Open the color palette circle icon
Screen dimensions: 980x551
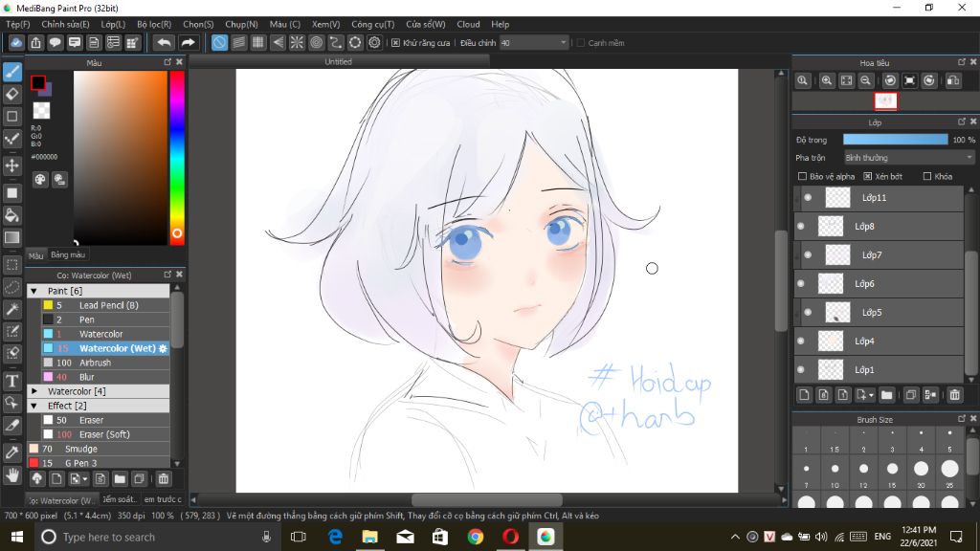pos(40,180)
